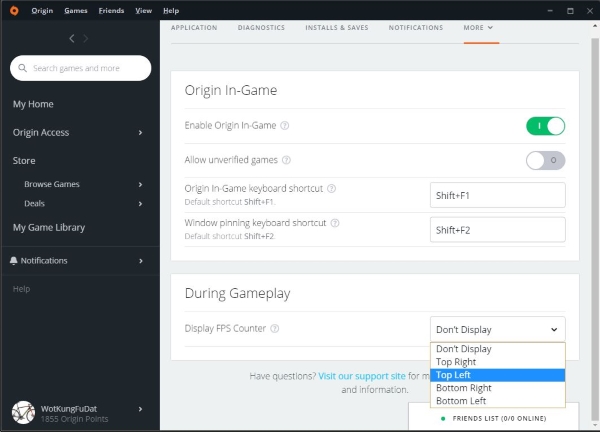
Task: Edit the Shift+F2 shortcut field
Action: click(x=497, y=230)
